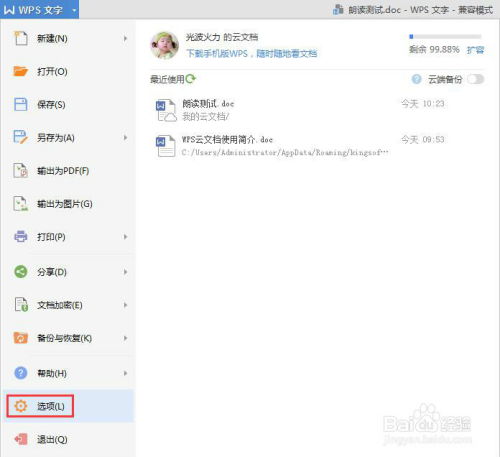The width and height of the screenshot is (500, 457).
Task: Click the New document page icon
Action: pyautogui.click(x=21, y=38)
